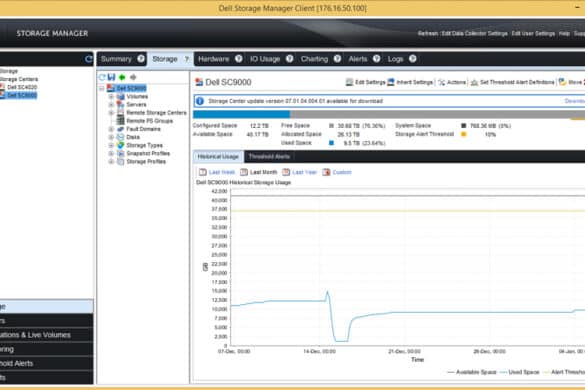This screenshot has width=585, height=390.
Task: Select Dell SC9000 in the Storage Centers list
Action: point(22,96)
